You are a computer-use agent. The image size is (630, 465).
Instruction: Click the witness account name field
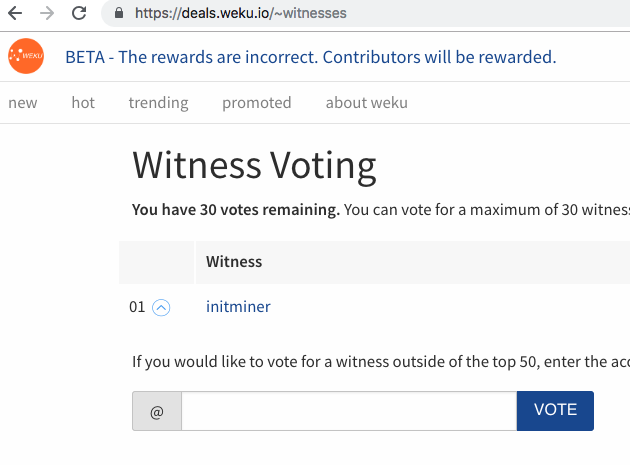[x=348, y=411]
